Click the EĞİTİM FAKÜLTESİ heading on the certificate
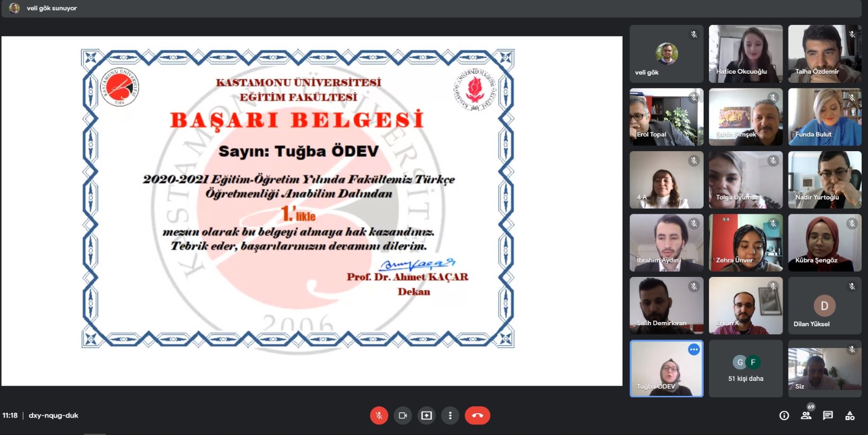The height and width of the screenshot is (435, 868). (x=299, y=97)
